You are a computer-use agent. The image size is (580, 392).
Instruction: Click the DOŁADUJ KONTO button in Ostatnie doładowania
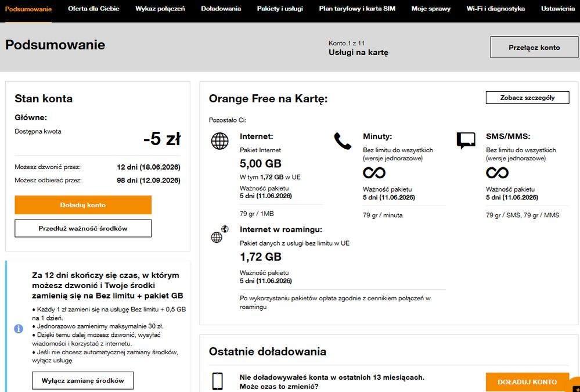point(527,382)
